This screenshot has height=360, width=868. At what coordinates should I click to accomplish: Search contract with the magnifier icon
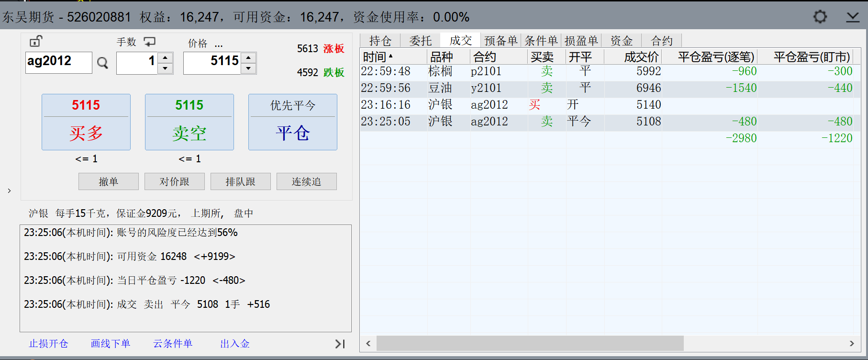(102, 63)
